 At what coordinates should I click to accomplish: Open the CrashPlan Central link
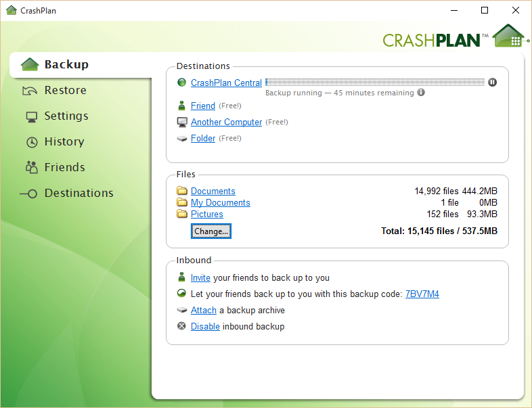[x=226, y=83]
